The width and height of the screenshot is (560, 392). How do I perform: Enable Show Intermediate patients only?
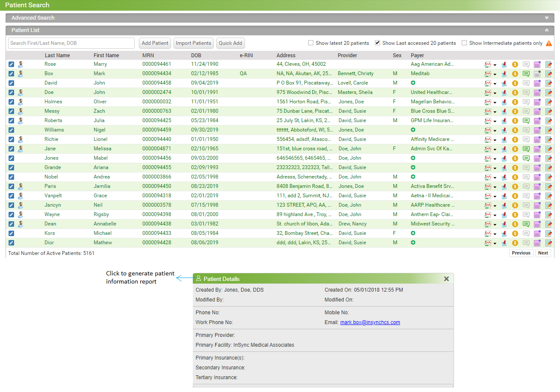tap(464, 43)
